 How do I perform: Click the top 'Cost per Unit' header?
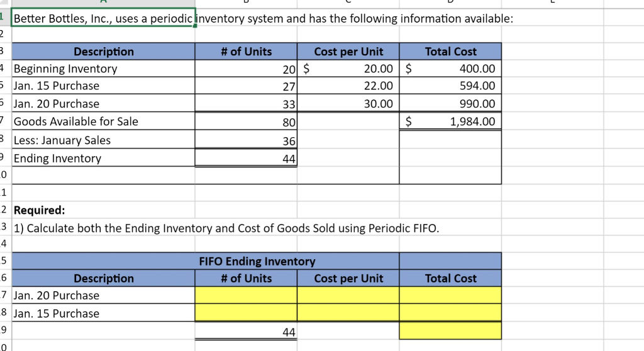coord(348,52)
